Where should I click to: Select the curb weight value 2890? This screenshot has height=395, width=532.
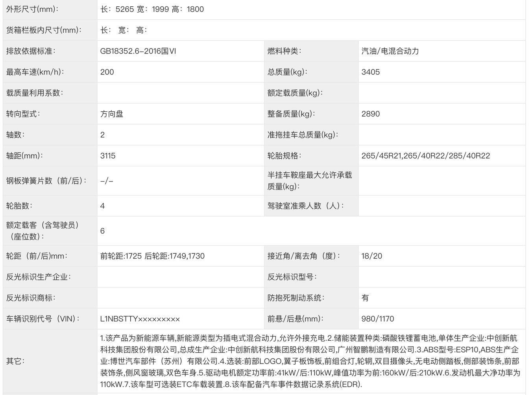370,114
